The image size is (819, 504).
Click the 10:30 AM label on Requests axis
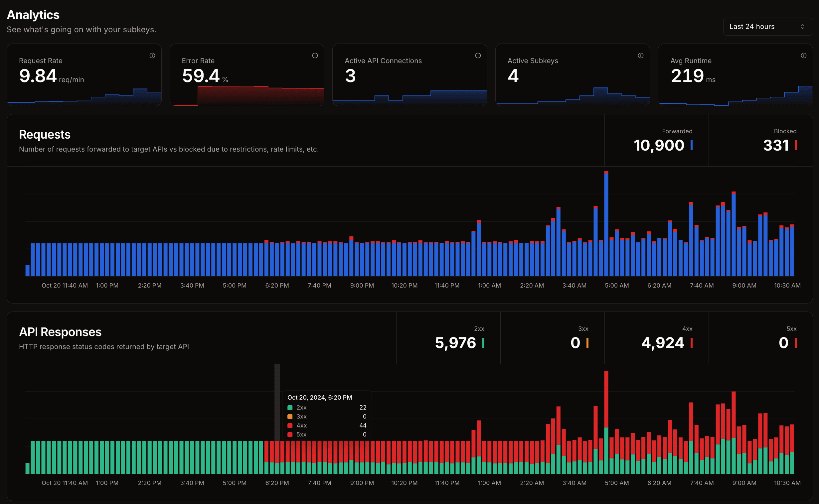click(x=787, y=286)
